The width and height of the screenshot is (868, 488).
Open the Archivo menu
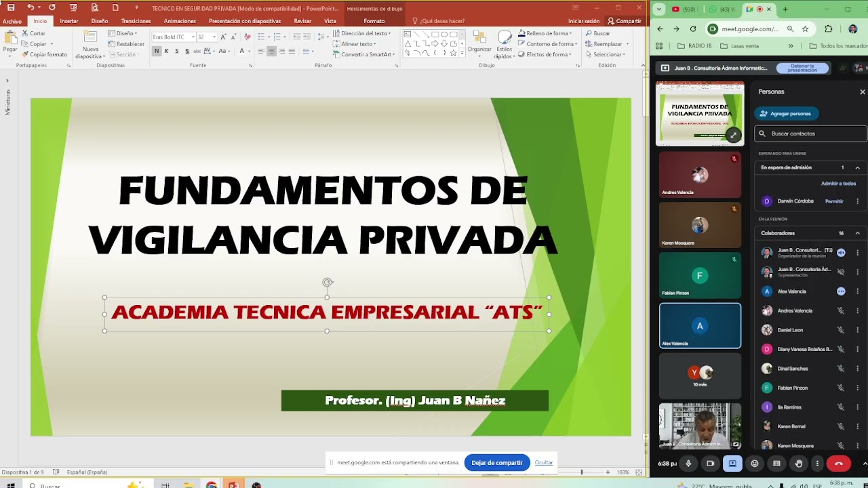12,21
